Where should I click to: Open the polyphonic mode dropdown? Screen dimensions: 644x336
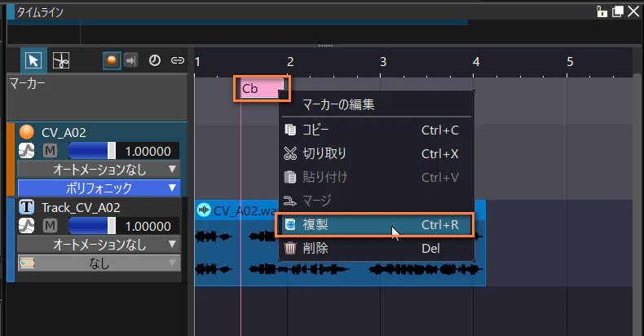[99, 188]
